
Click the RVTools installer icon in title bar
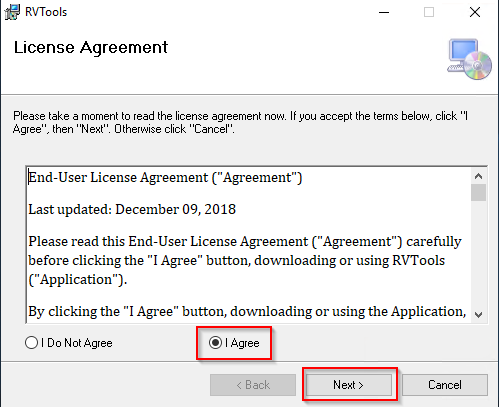(x=12, y=12)
